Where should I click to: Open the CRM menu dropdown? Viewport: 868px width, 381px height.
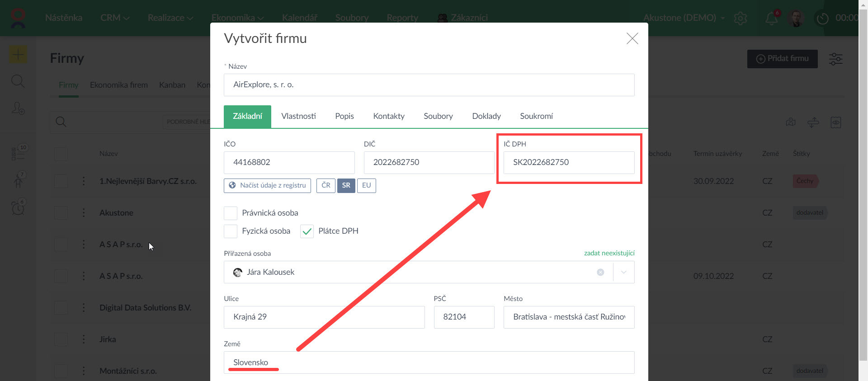115,18
